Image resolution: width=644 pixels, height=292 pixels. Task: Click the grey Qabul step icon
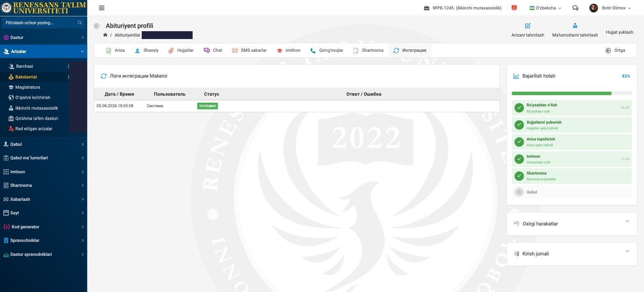[x=519, y=192]
